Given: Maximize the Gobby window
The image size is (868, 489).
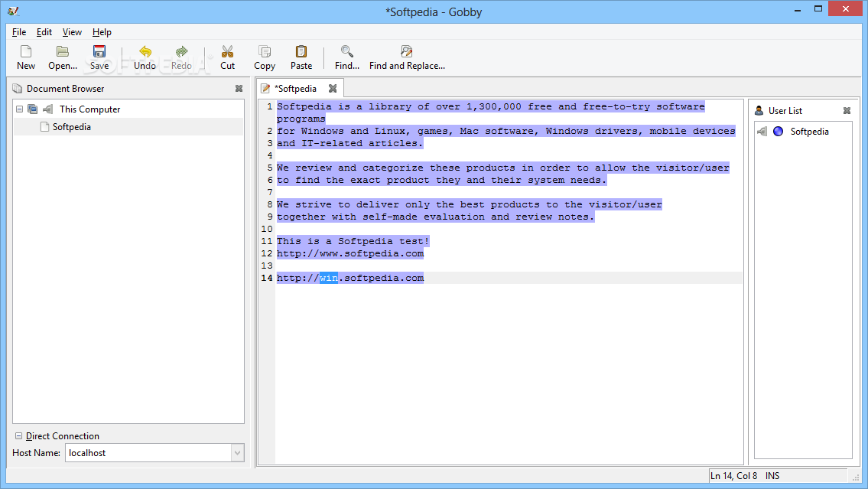Looking at the screenshot, I should (x=818, y=9).
